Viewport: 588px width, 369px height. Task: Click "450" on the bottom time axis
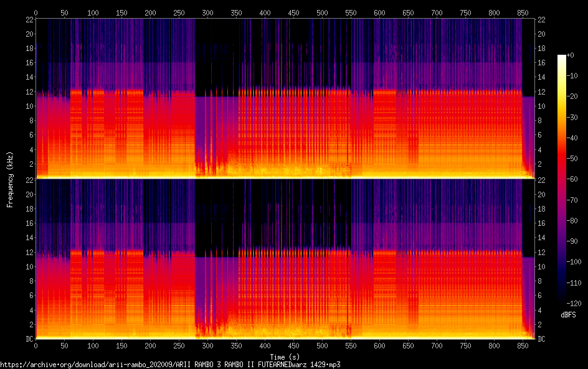coord(293,346)
